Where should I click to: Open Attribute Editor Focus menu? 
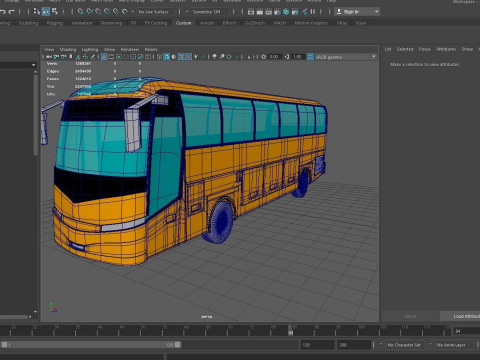coord(425,49)
